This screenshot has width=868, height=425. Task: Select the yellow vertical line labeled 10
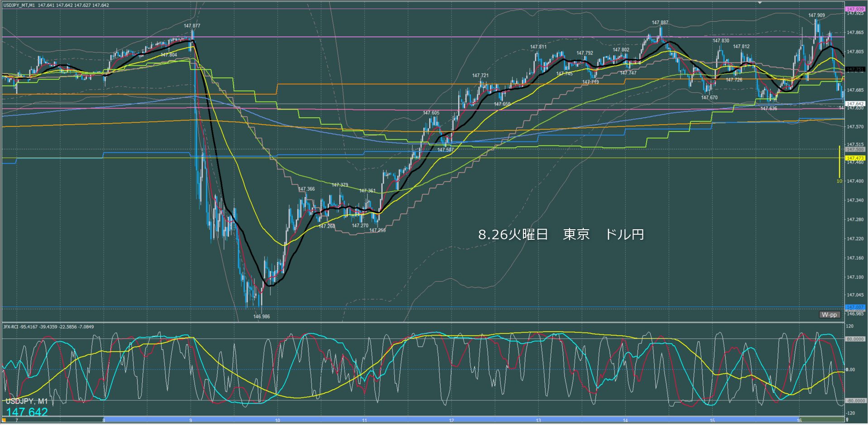[839, 163]
